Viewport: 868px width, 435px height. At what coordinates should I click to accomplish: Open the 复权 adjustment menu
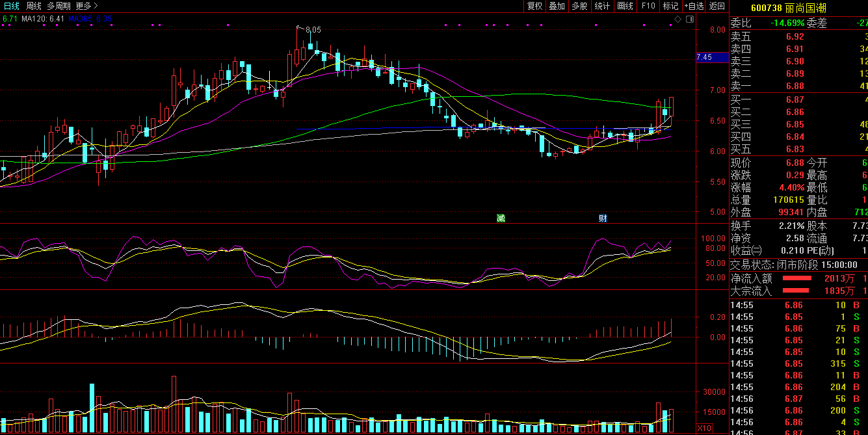534,6
